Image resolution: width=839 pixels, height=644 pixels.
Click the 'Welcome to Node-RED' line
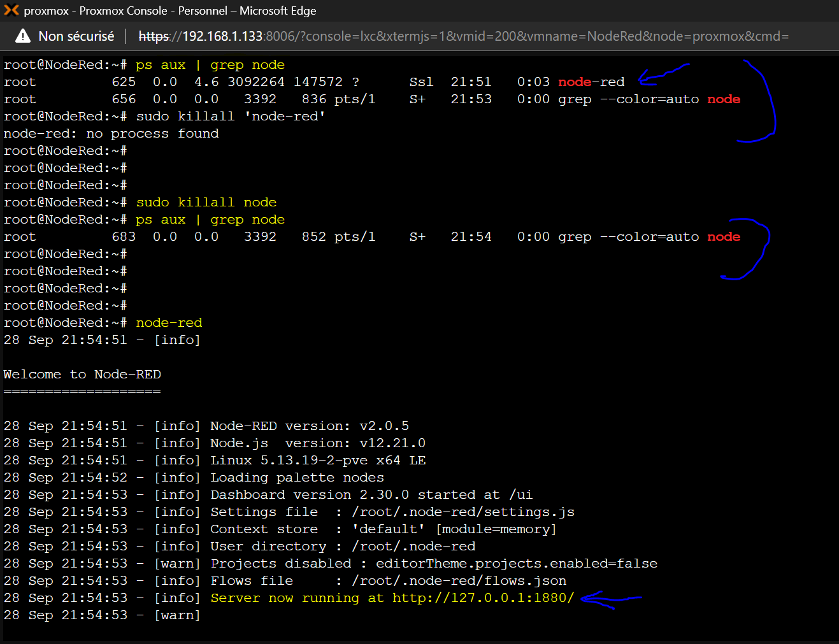click(82, 375)
